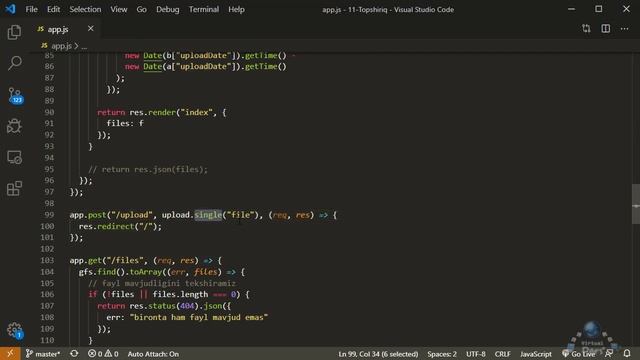
Task: Open remote window button in status bar
Action: point(10,353)
